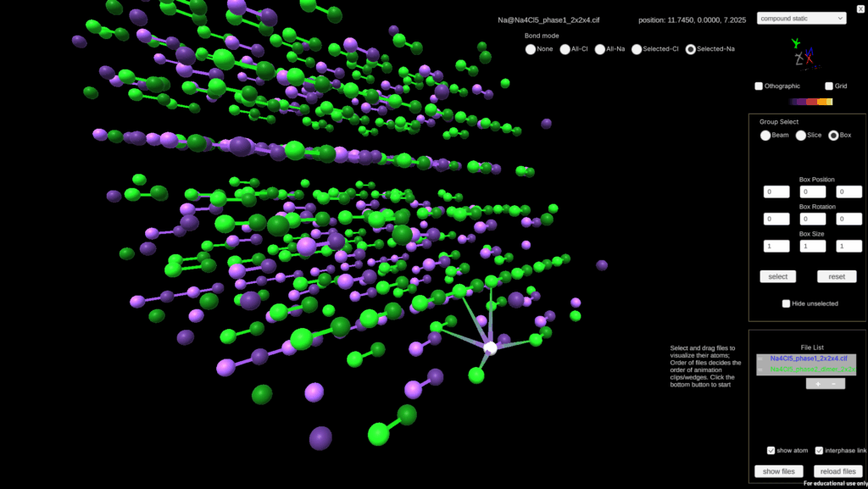The image size is (868, 489).
Task: Click the white selected atom in viewport
Action: pyautogui.click(x=490, y=347)
